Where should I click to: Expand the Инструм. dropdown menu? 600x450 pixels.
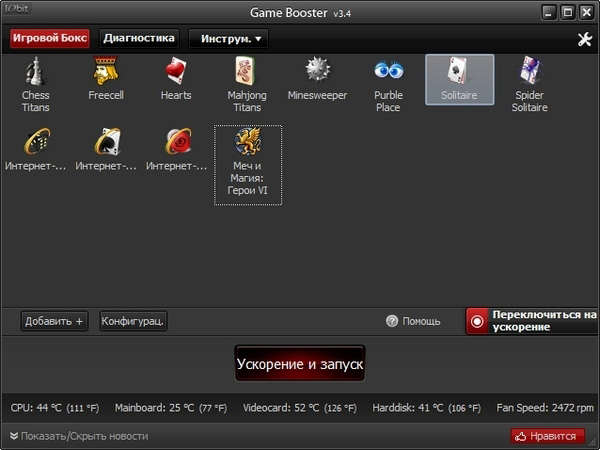pyautogui.click(x=228, y=39)
